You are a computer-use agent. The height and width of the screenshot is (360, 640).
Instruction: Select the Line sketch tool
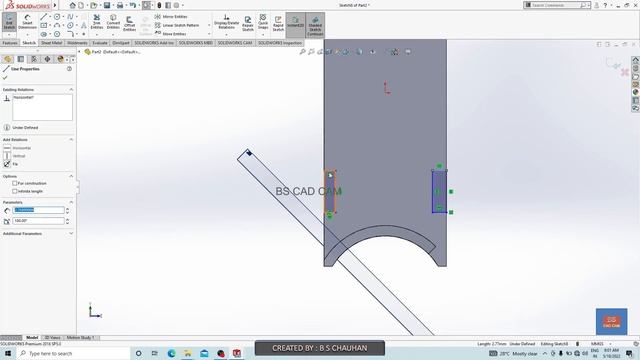pyautogui.click(x=43, y=17)
